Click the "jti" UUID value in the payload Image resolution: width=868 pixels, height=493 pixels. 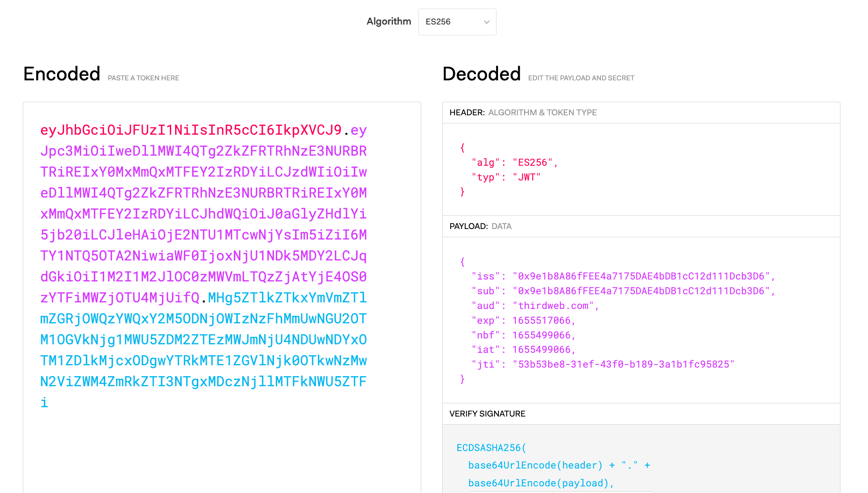click(x=623, y=365)
